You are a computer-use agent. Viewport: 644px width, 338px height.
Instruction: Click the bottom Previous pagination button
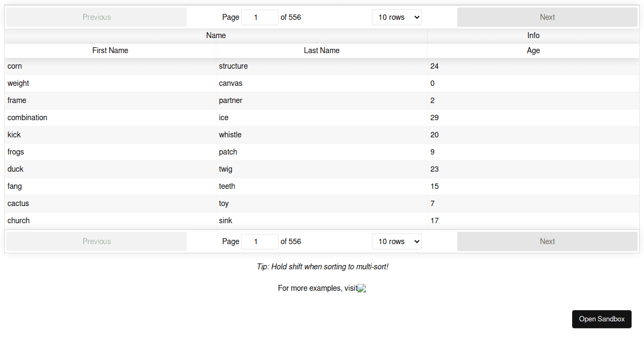point(97,241)
